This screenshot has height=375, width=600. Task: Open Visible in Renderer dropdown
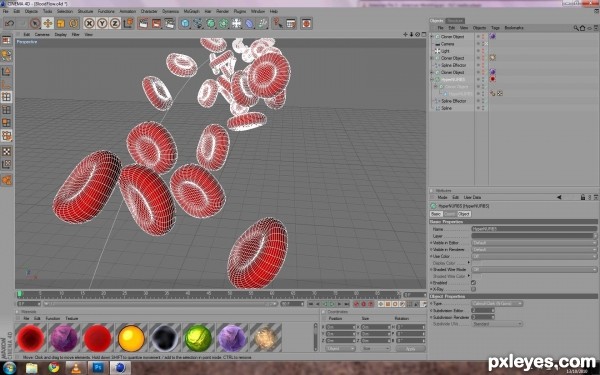click(x=534, y=249)
